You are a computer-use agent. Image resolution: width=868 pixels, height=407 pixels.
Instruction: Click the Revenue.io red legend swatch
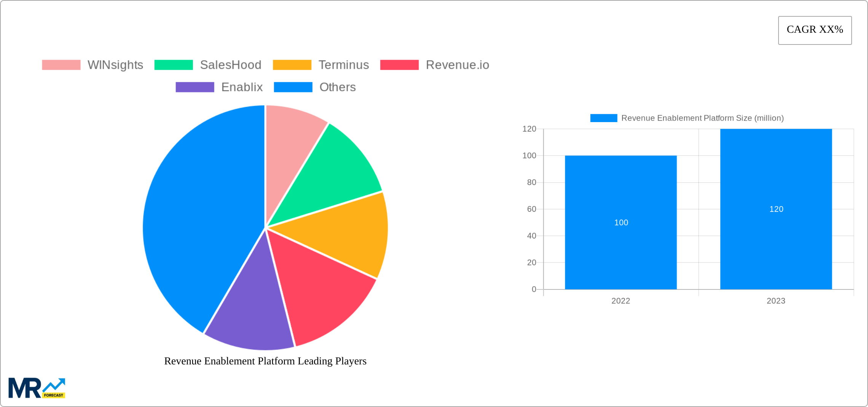point(400,65)
